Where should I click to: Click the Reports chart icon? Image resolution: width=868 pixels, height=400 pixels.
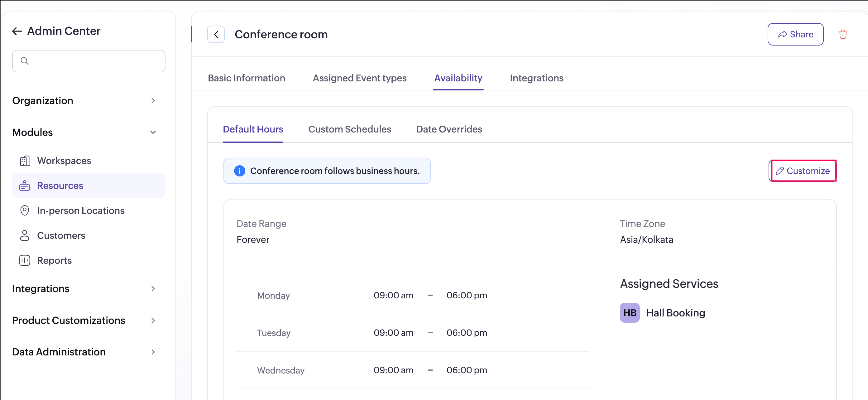pos(25,261)
